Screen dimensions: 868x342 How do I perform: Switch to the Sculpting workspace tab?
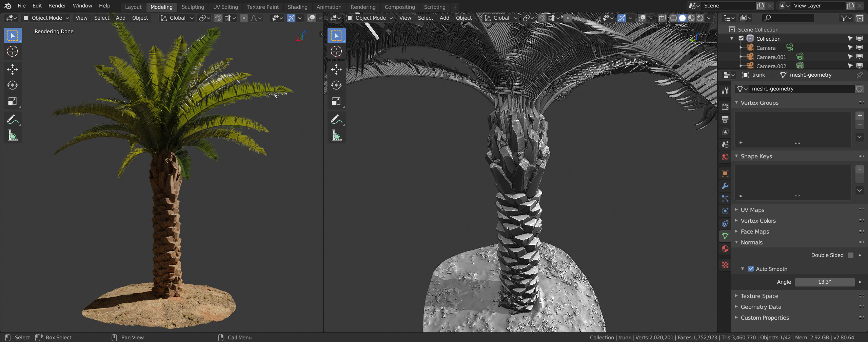click(x=193, y=7)
